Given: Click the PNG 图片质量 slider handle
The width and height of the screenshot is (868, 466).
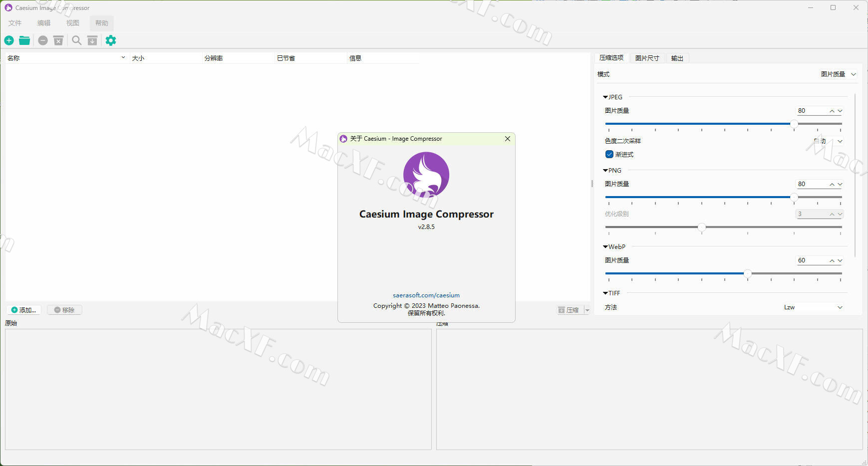Looking at the screenshot, I should coord(794,197).
